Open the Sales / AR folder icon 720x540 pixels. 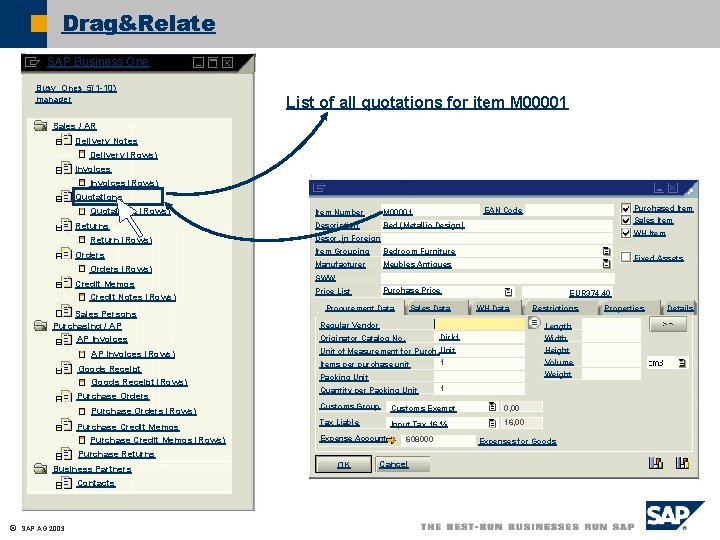[x=40, y=125]
